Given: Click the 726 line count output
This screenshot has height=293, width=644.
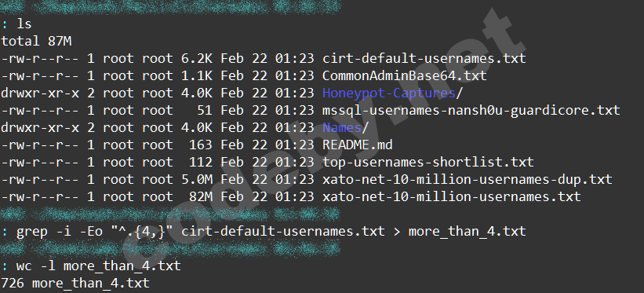Looking at the screenshot, I should 13,284.
